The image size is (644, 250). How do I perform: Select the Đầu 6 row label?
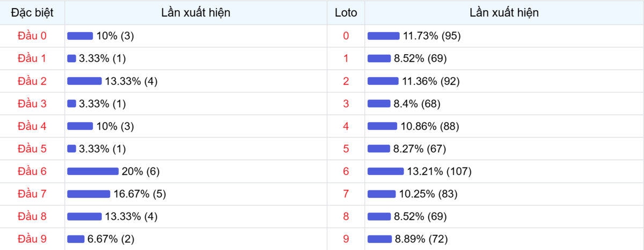(x=32, y=171)
